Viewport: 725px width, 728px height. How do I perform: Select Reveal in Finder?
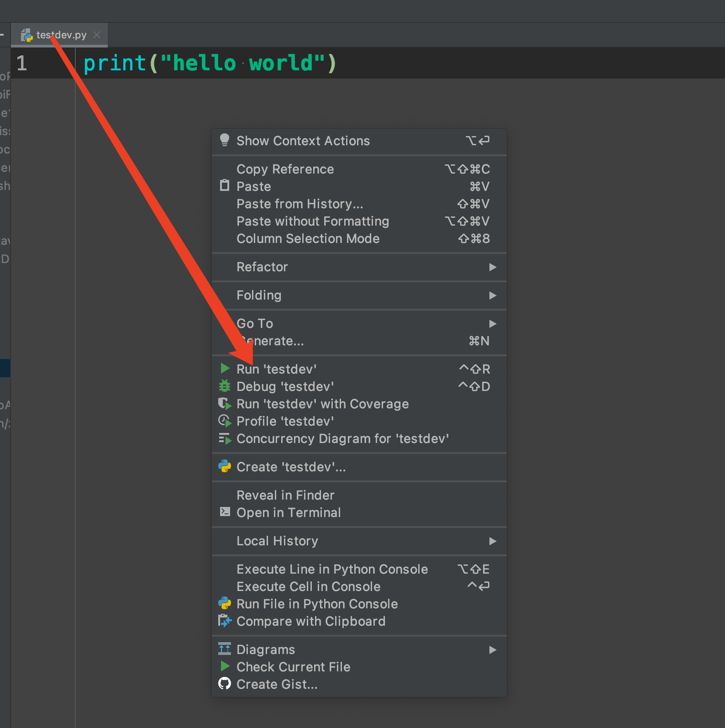[285, 496]
